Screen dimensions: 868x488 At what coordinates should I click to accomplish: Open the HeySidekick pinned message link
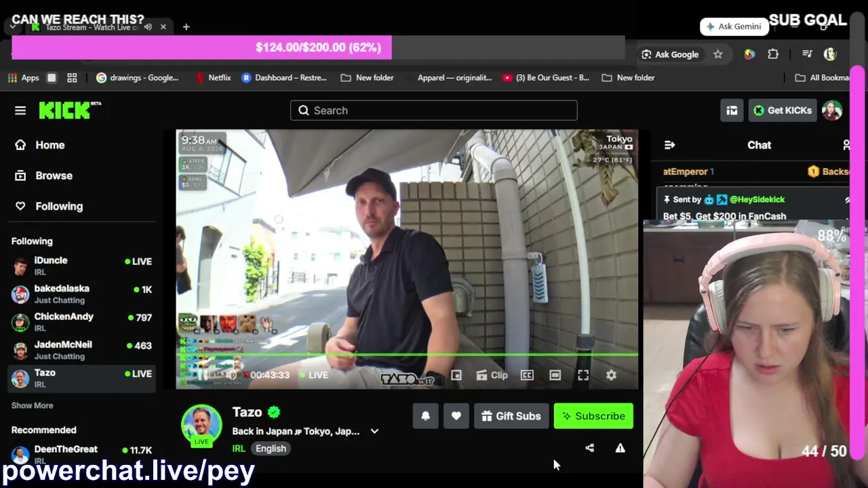tap(757, 199)
